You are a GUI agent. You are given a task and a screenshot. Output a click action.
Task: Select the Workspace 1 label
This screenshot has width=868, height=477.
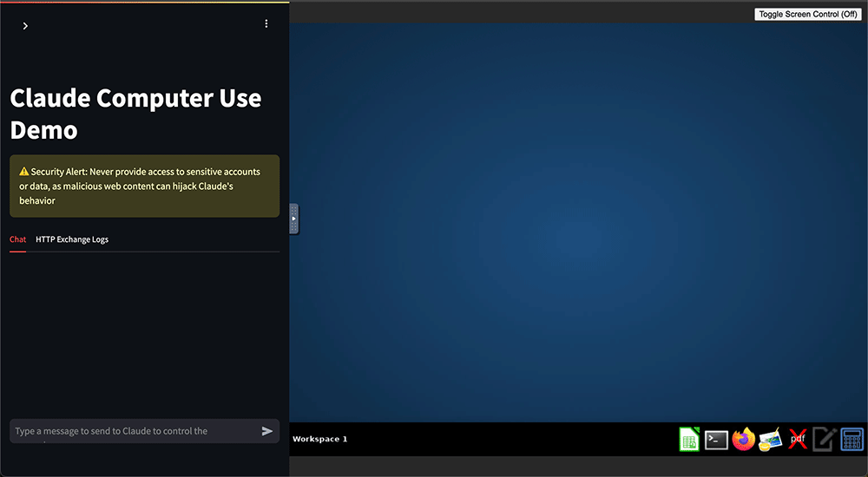(x=320, y=439)
